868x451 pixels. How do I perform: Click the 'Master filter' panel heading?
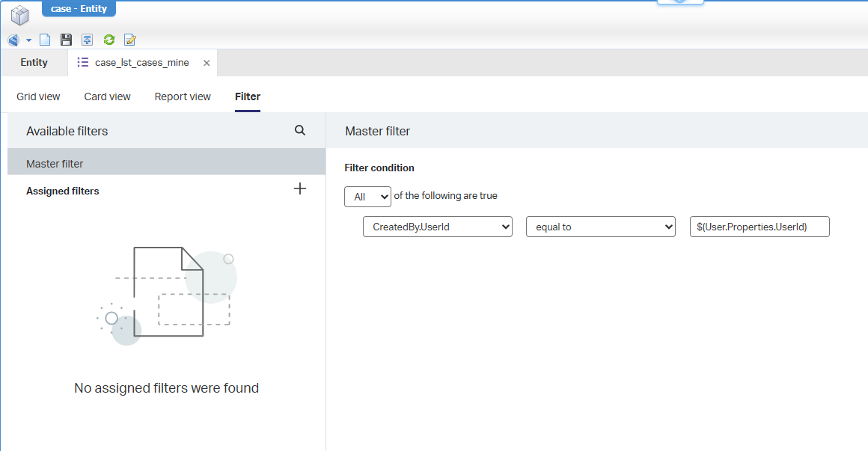pyautogui.click(x=378, y=131)
